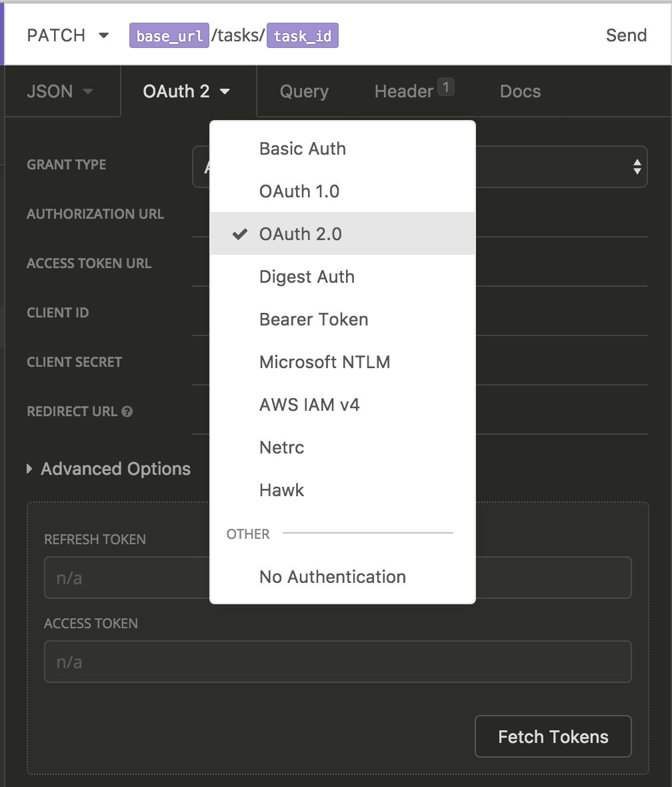This screenshot has width=672, height=787.
Task: Select the base_url environment variable tag
Action: click(x=169, y=35)
